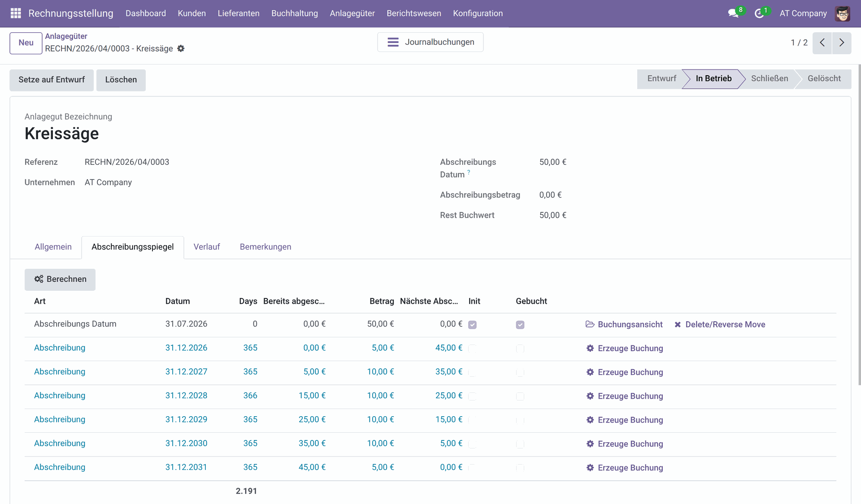Switch to the Verlauf tab

(206, 247)
